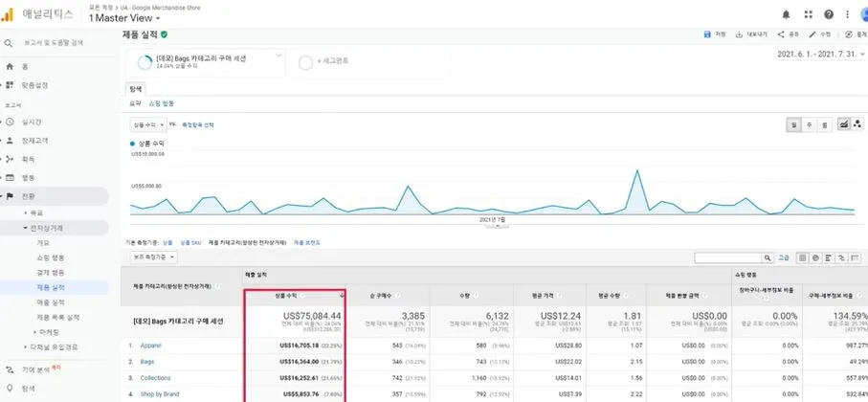Open 제품 실적 in the sidebar

point(51,287)
